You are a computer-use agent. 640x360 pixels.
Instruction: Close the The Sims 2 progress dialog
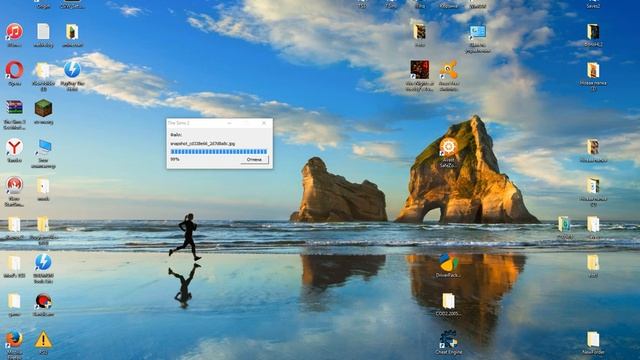pyautogui.click(x=264, y=123)
